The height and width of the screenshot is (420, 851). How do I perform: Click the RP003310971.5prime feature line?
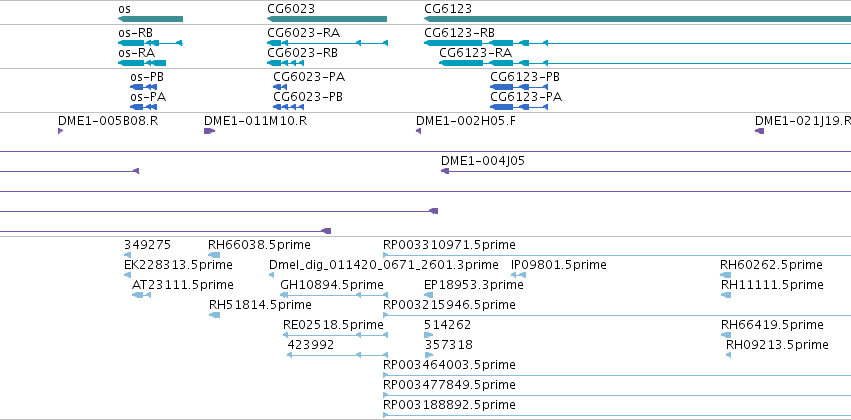point(617,255)
